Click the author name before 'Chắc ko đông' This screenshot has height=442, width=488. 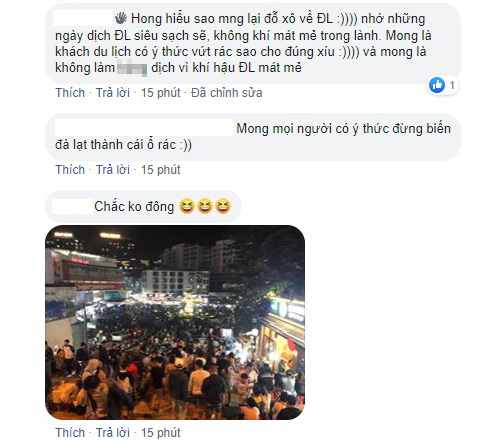(72, 206)
